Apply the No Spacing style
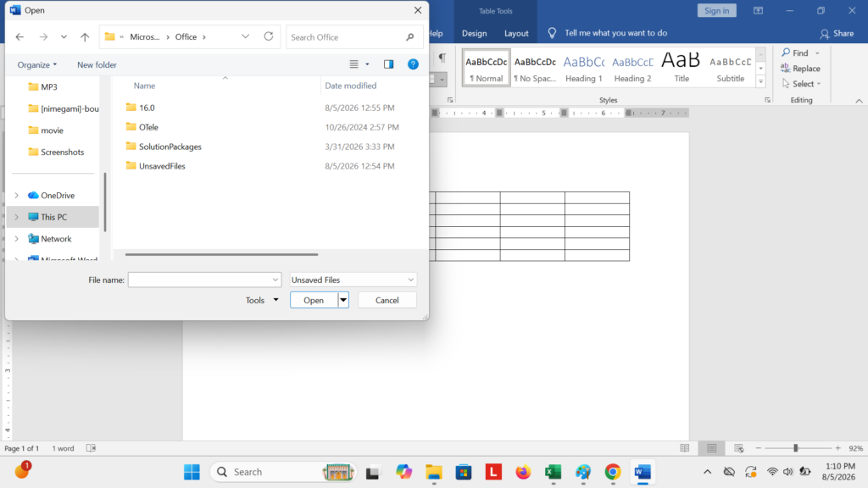 point(535,68)
